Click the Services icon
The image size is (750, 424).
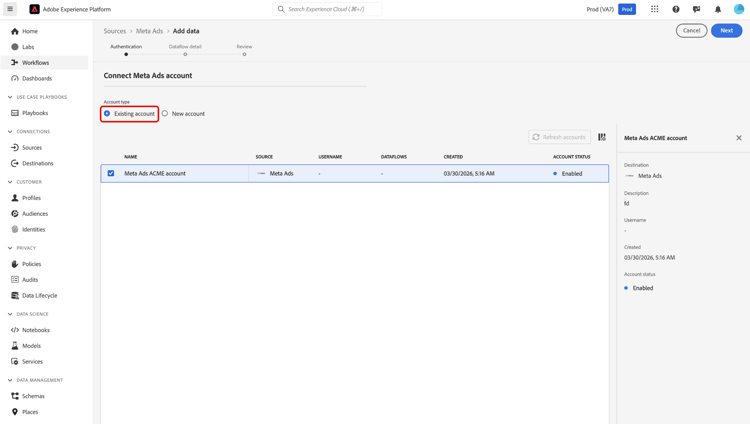pos(15,361)
